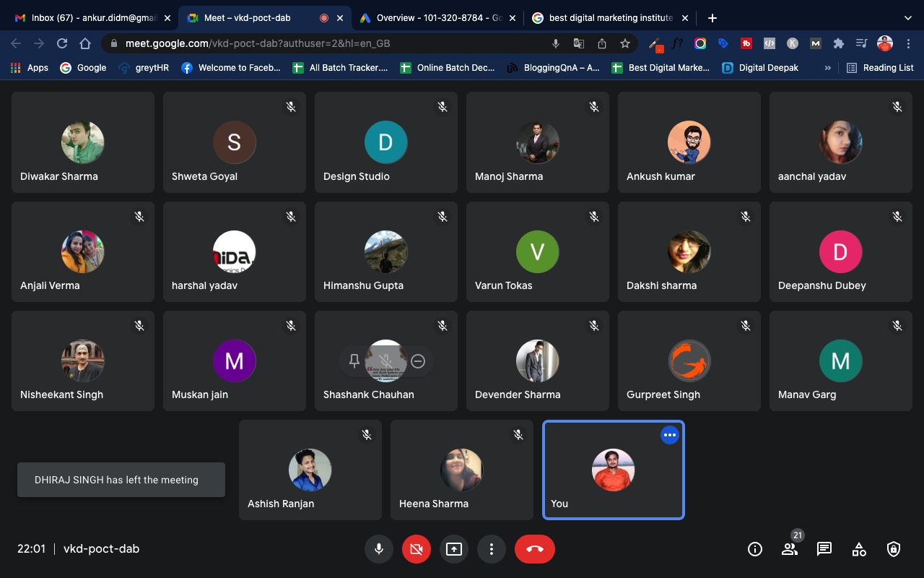
Task: Open greytHR bookmark
Action: 144,68
